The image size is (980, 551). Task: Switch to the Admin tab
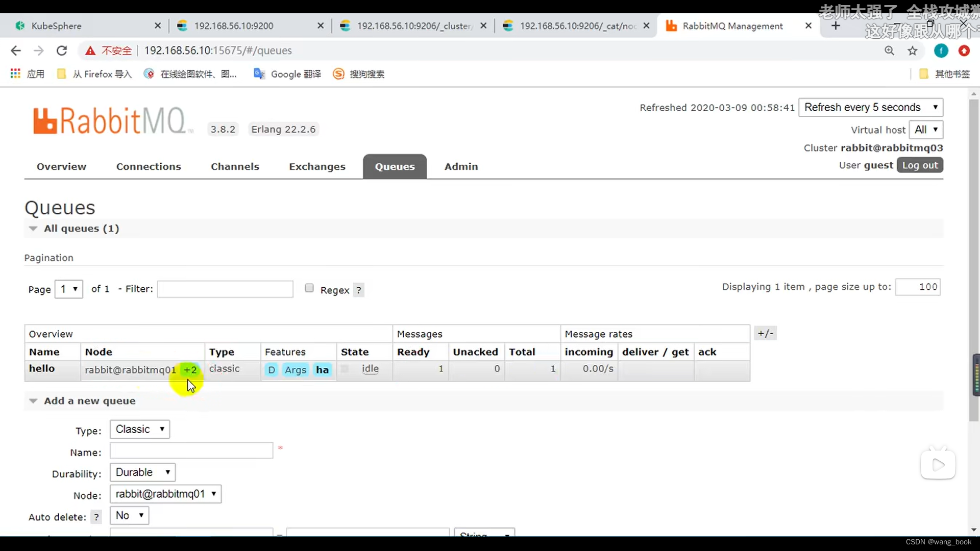click(x=461, y=167)
